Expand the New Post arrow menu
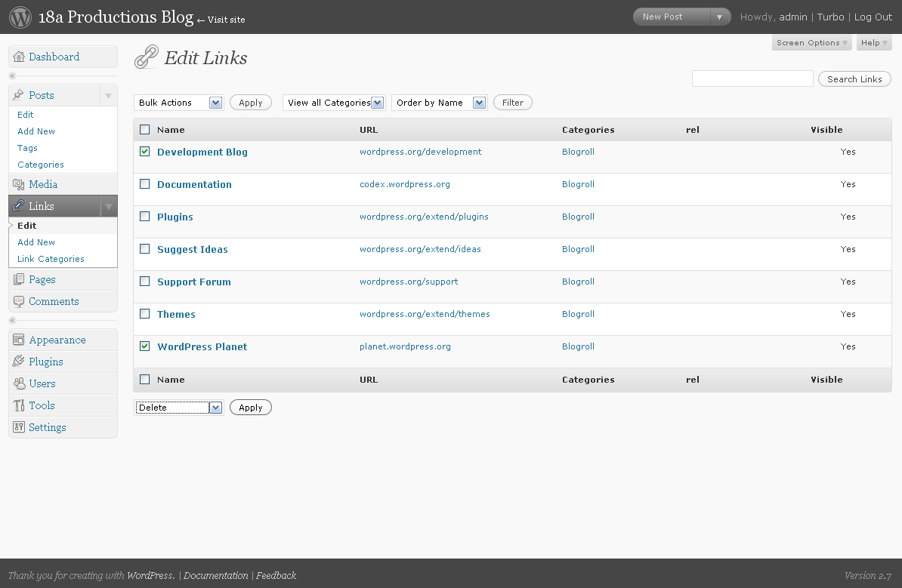The height and width of the screenshot is (588, 902). 720,17
